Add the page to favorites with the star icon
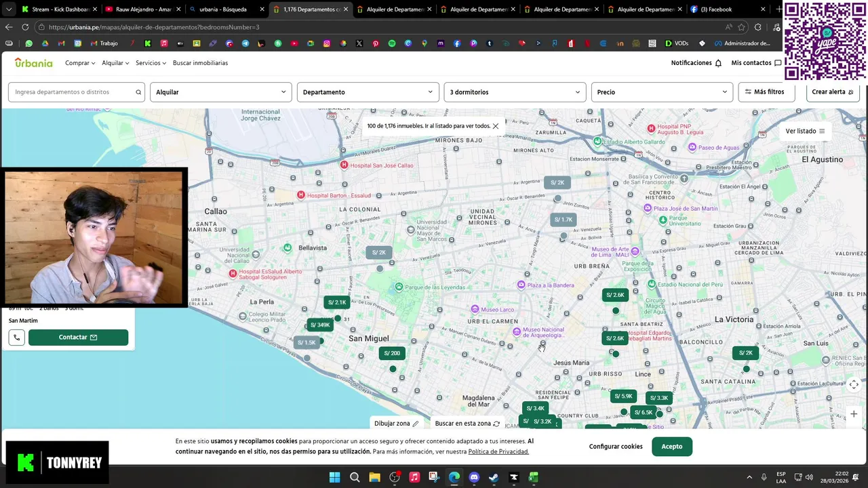 (x=741, y=27)
